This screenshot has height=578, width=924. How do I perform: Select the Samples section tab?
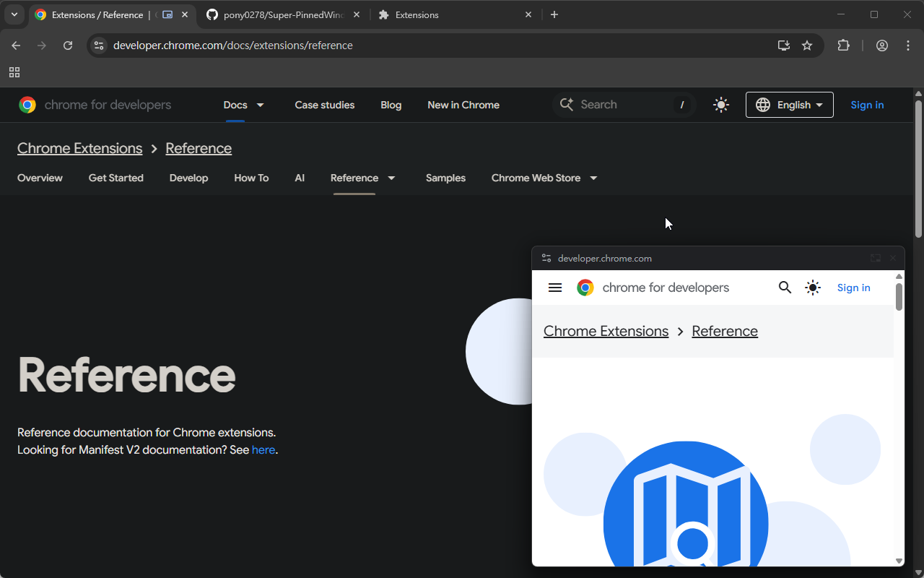(445, 178)
